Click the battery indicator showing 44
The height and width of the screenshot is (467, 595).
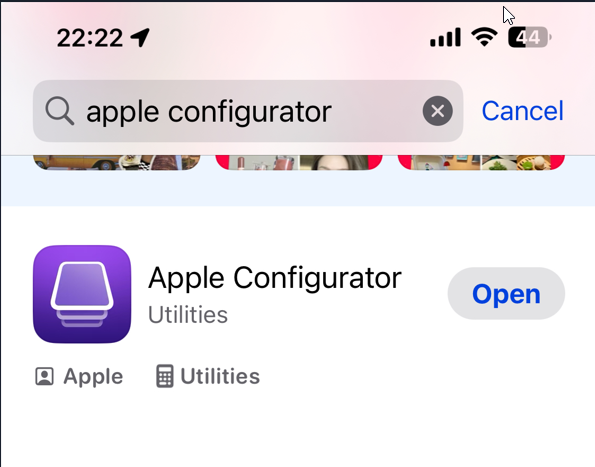530,37
